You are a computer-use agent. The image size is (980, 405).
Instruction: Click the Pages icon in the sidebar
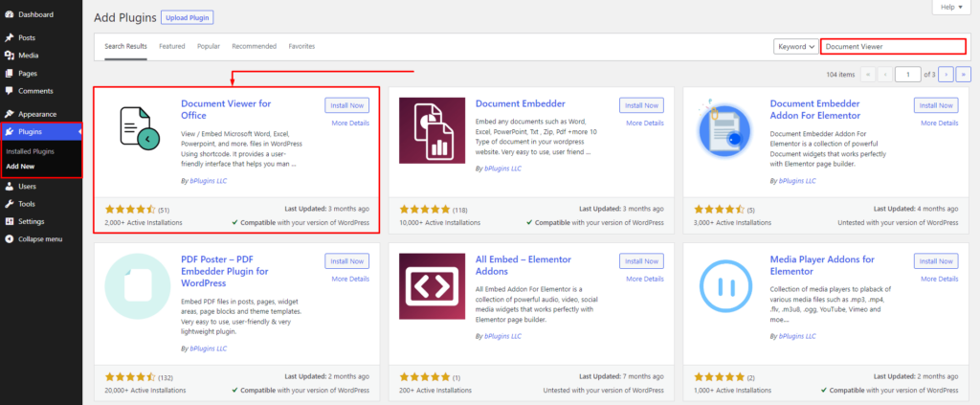tap(10, 73)
